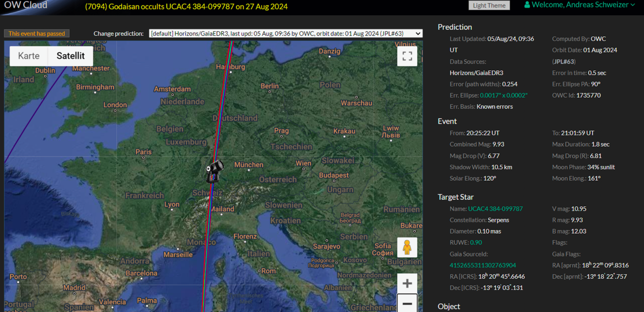This screenshot has width=644, height=312.
Task: Select Orbit Date value 01 Aug 2024
Action: (x=600, y=50)
